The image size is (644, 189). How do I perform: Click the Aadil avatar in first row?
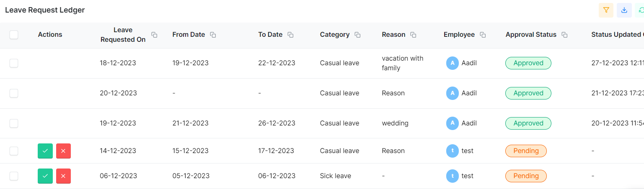pyautogui.click(x=453, y=63)
